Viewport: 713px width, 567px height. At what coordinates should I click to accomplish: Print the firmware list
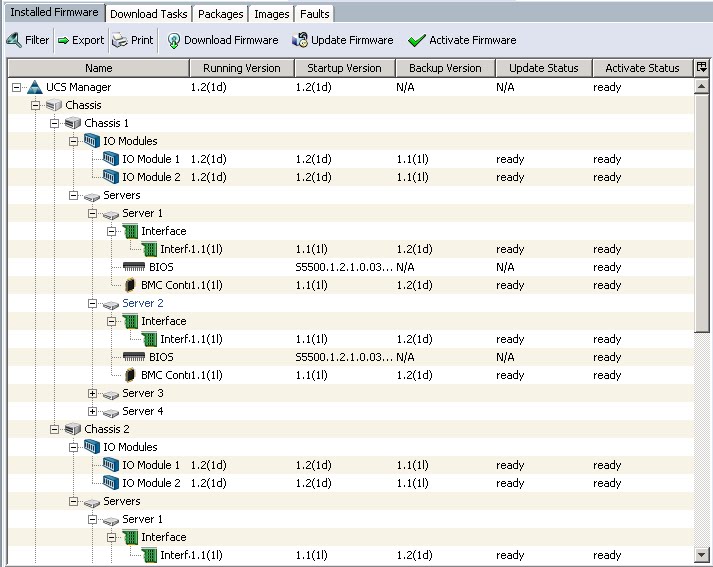[x=133, y=40]
